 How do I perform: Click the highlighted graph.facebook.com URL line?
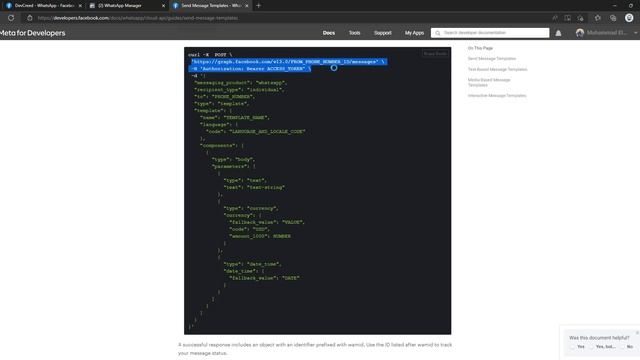point(288,62)
